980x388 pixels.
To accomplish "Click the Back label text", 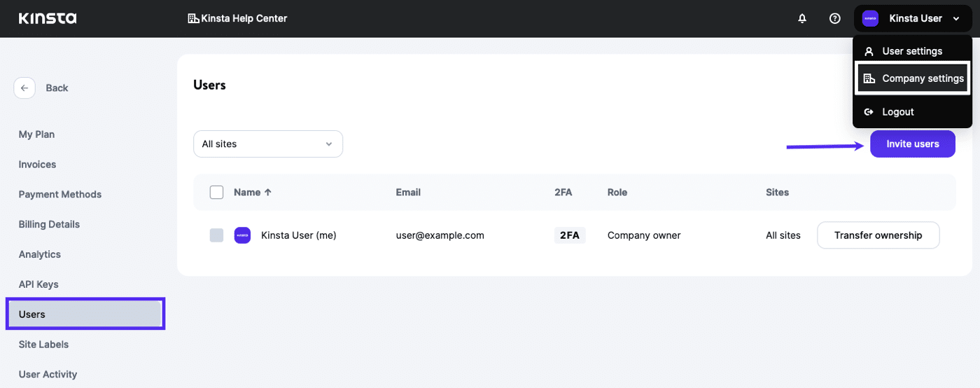I will (x=57, y=88).
